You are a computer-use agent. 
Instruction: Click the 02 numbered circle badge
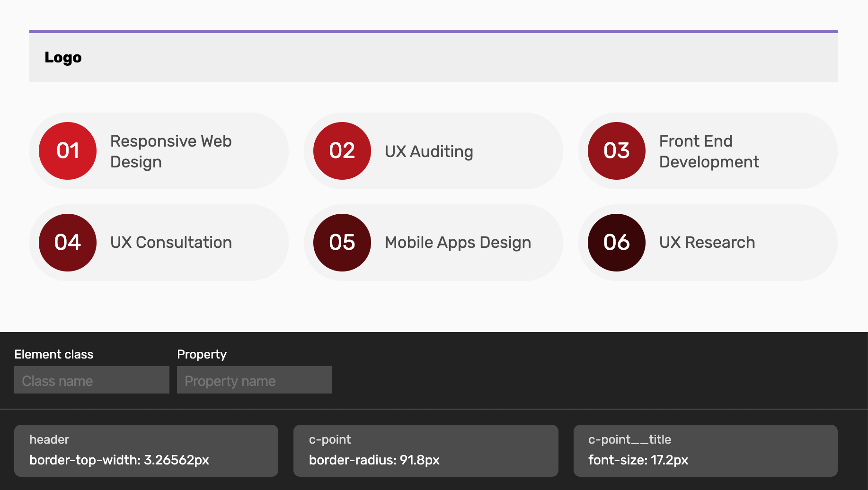(342, 151)
